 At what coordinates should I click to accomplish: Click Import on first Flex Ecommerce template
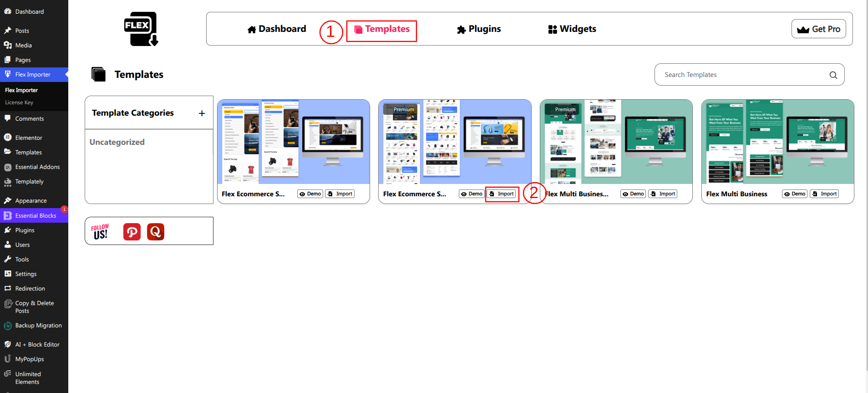click(340, 194)
